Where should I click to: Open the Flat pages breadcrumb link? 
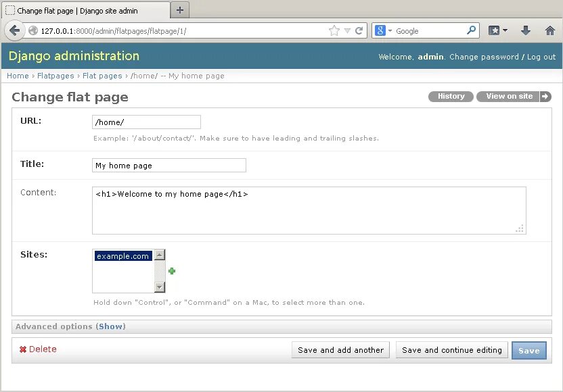click(102, 76)
